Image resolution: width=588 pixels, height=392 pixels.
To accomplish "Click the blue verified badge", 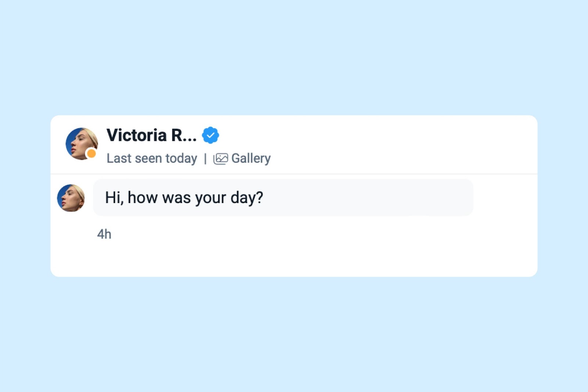I will pos(211,135).
